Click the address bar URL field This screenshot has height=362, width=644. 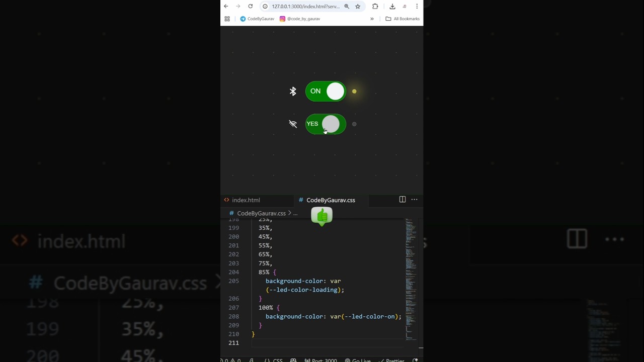(305, 7)
